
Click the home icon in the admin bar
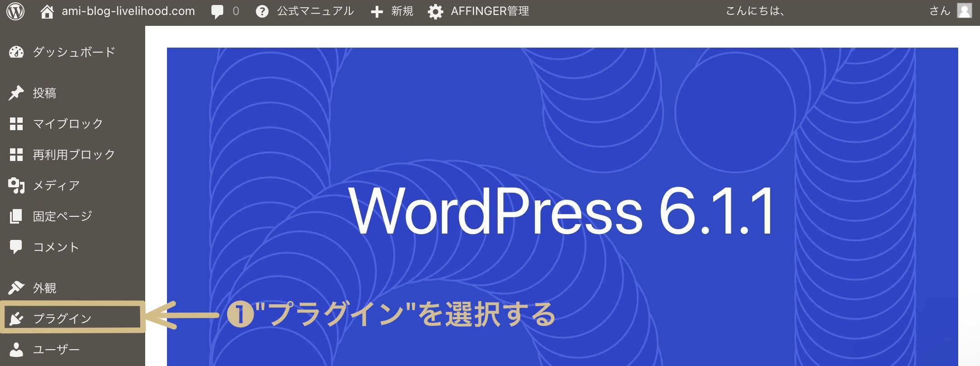click(47, 11)
